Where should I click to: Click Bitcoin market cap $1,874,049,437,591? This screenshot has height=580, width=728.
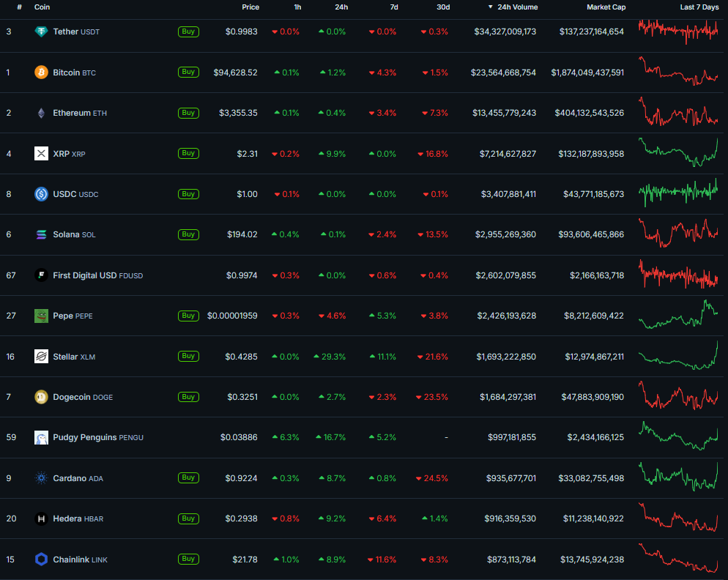(587, 72)
